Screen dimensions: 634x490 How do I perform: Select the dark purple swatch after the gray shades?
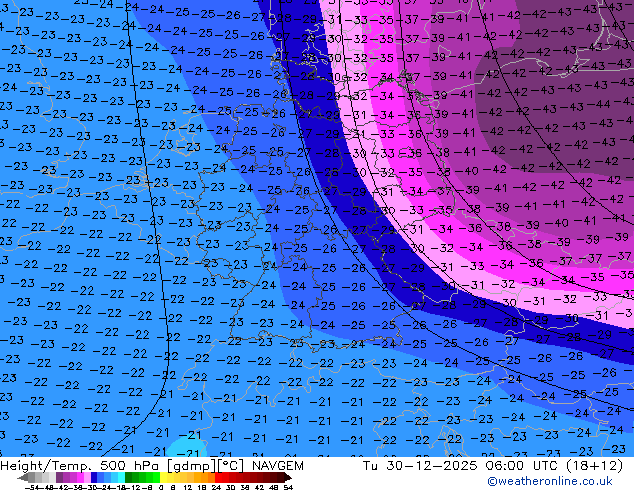point(59,478)
